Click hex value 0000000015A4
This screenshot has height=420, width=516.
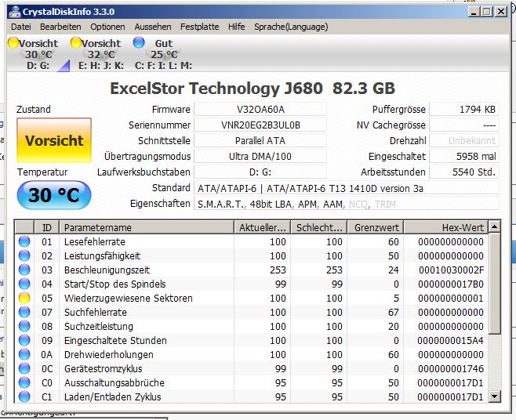(x=450, y=341)
